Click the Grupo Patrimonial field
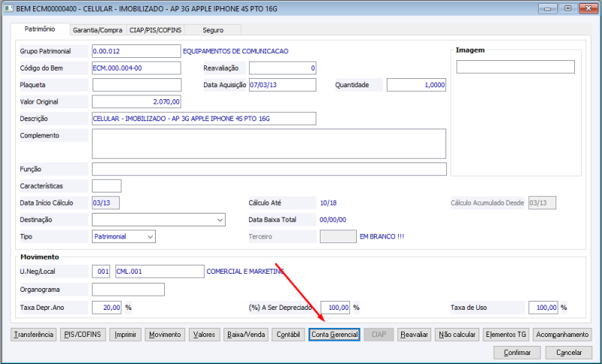 (x=136, y=51)
